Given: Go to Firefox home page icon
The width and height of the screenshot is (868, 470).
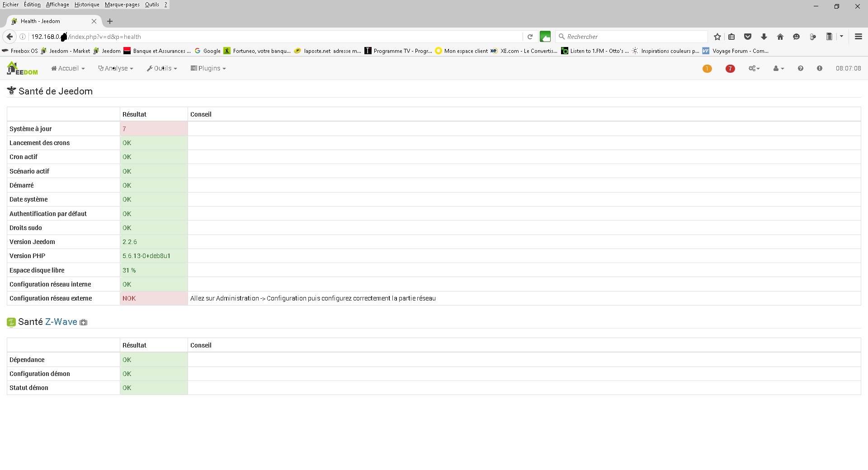Looking at the screenshot, I should [780, 37].
